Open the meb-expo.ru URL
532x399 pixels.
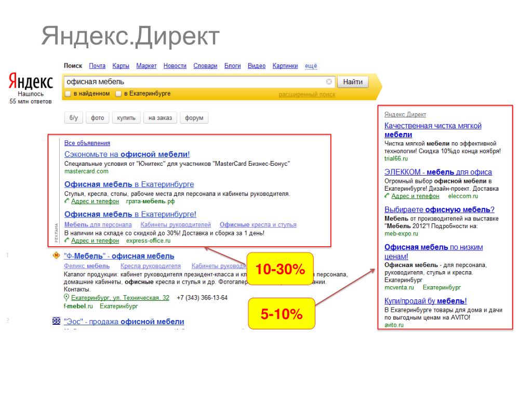click(x=401, y=233)
